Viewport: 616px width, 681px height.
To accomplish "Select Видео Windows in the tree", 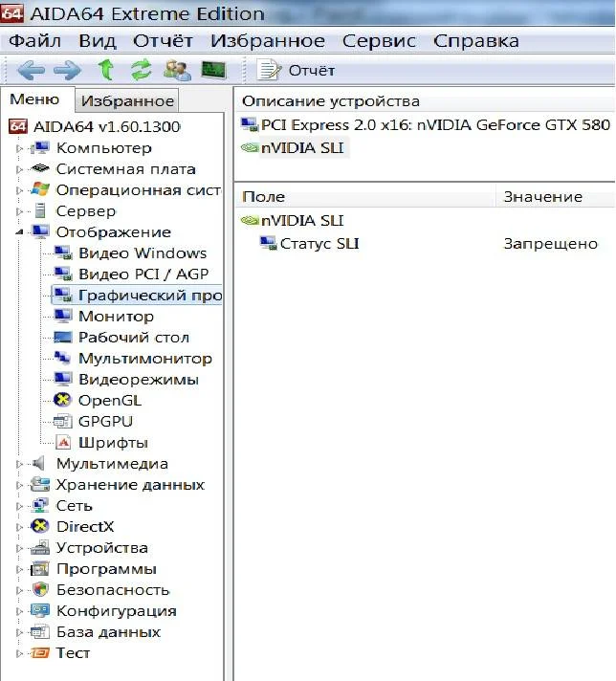I will click(x=143, y=253).
